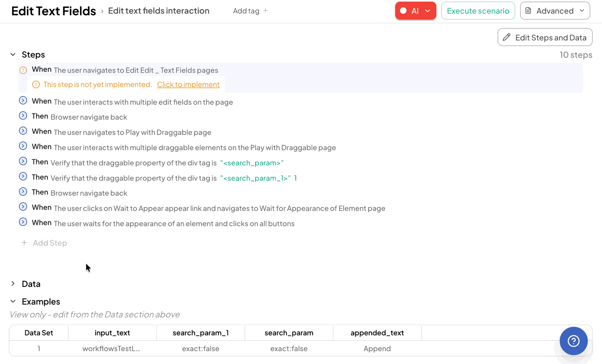Expand step icon for 'waits for the appearance' step
602x364 pixels.
pyautogui.click(x=23, y=222)
